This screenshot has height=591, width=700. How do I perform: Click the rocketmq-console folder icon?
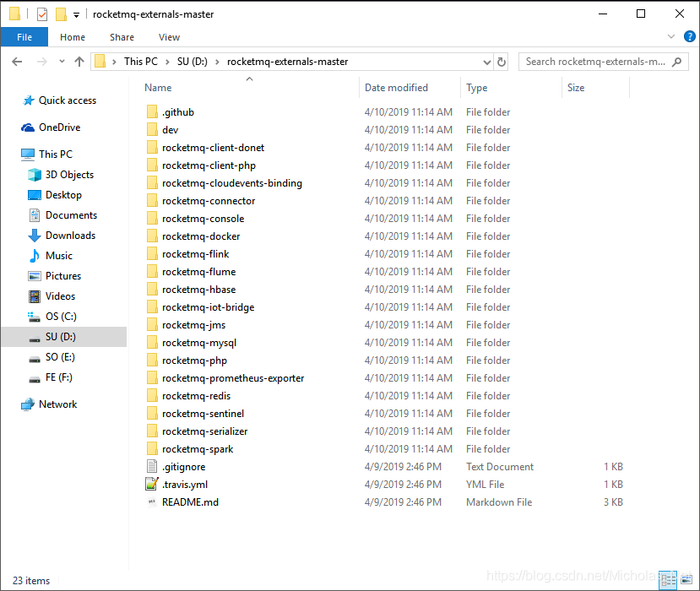tap(152, 219)
